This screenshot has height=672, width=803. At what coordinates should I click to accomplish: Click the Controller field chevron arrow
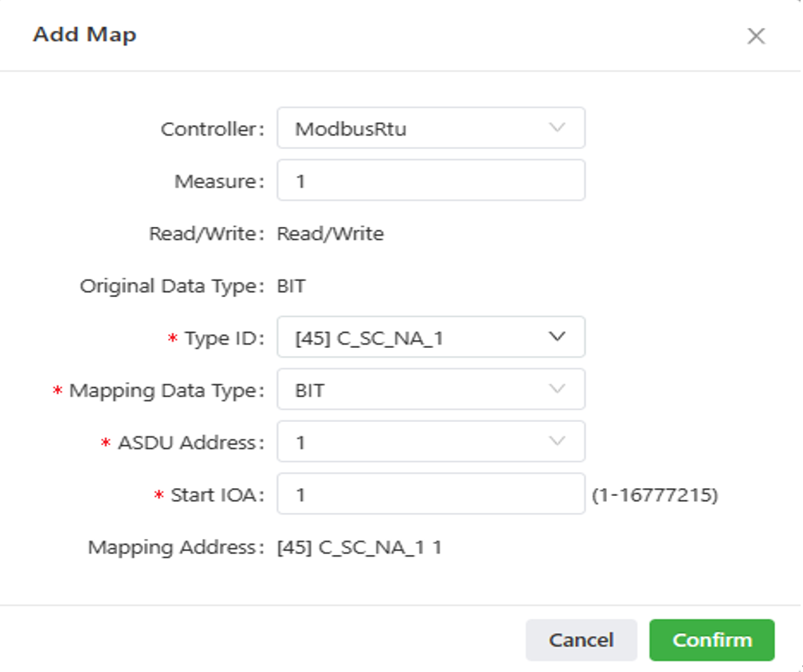point(558,127)
